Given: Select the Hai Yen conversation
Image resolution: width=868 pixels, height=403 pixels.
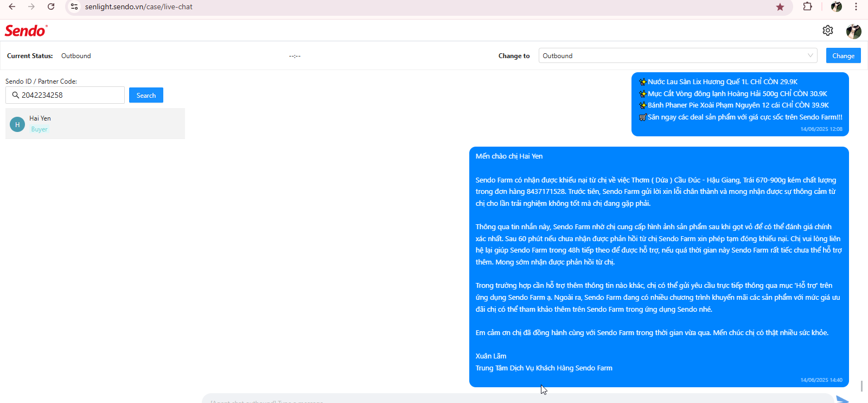Looking at the screenshot, I should tap(95, 123).
